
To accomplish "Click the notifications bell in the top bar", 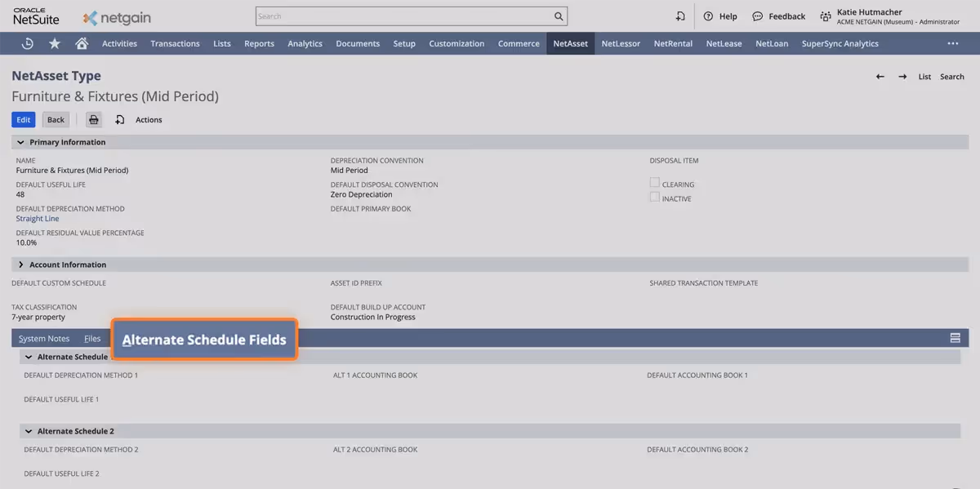I will point(680,16).
